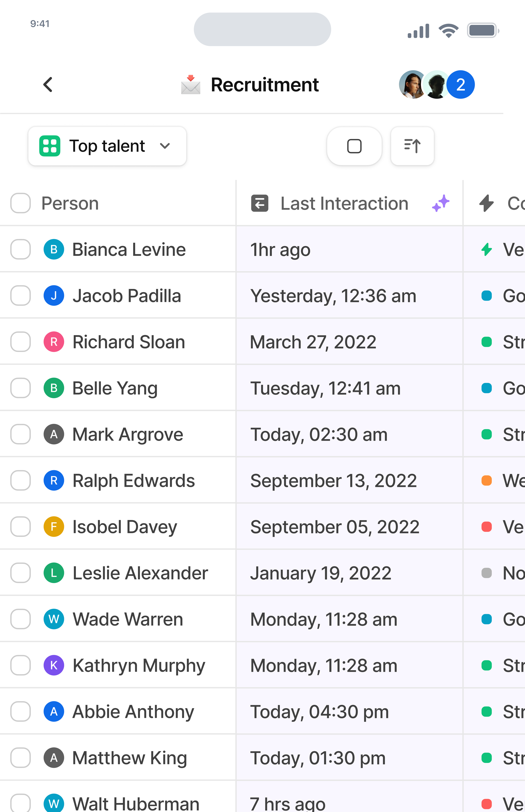The width and height of the screenshot is (525, 812).
Task: Click the lightning bolt column header icon
Action: point(486,203)
